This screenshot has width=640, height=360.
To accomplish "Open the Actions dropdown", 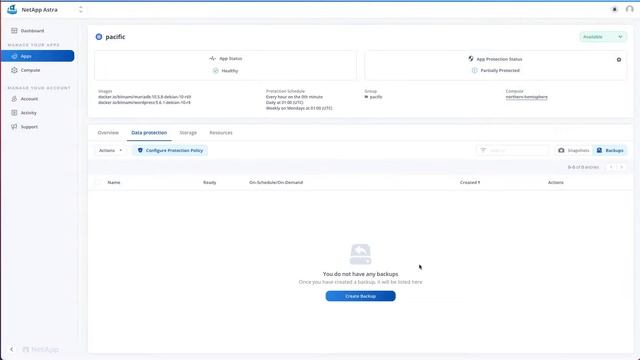I will click(x=110, y=151).
